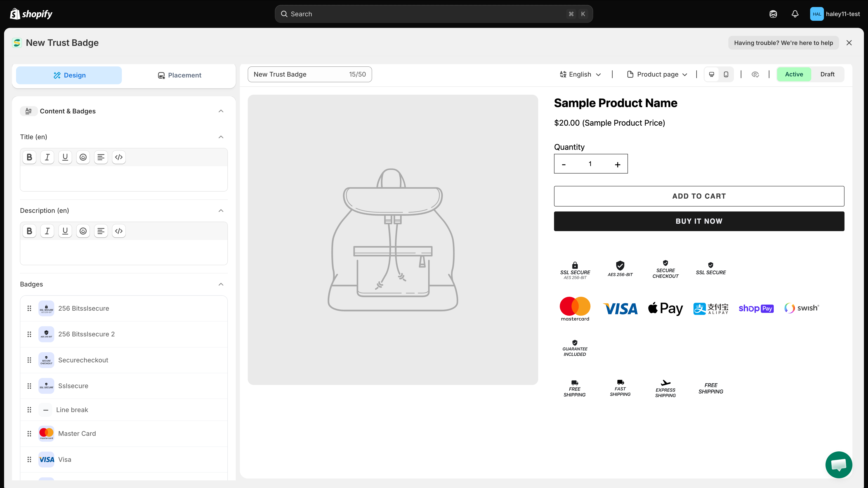Image resolution: width=868 pixels, height=488 pixels.
Task: Click Shop Pay logo in preview
Action: tap(756, 308)
